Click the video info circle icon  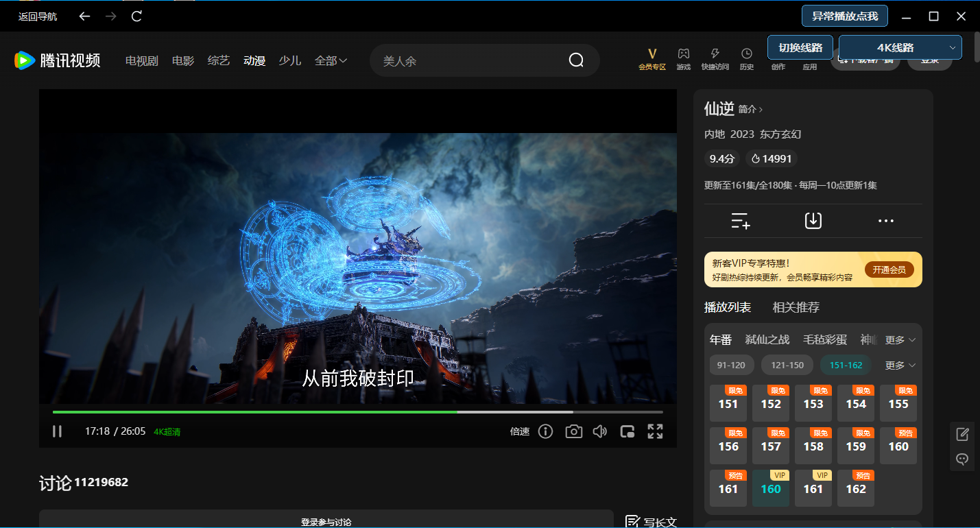click(x=546, y=431)
